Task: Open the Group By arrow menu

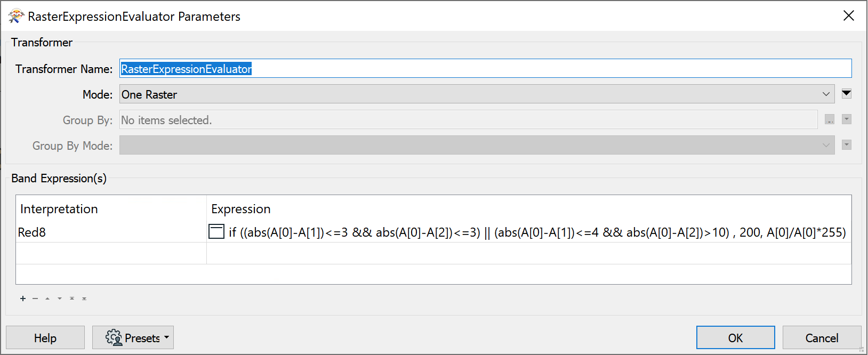Action: click(847, 119)
